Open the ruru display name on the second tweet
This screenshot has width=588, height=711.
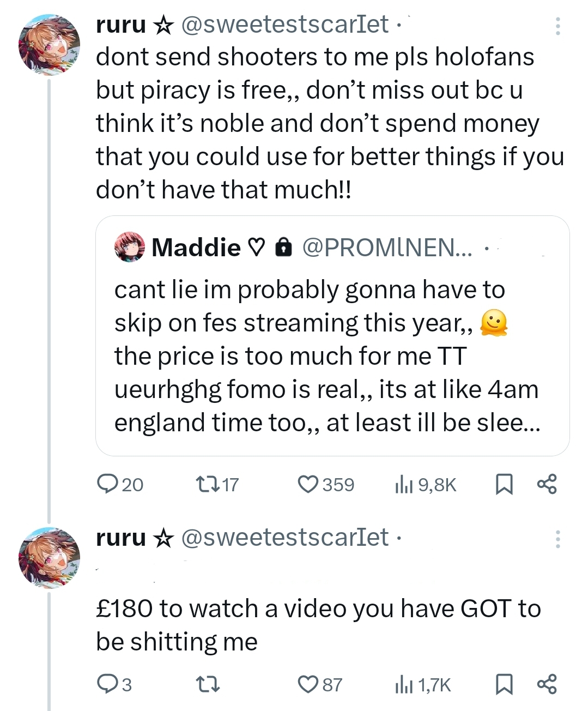coord(121,538)
